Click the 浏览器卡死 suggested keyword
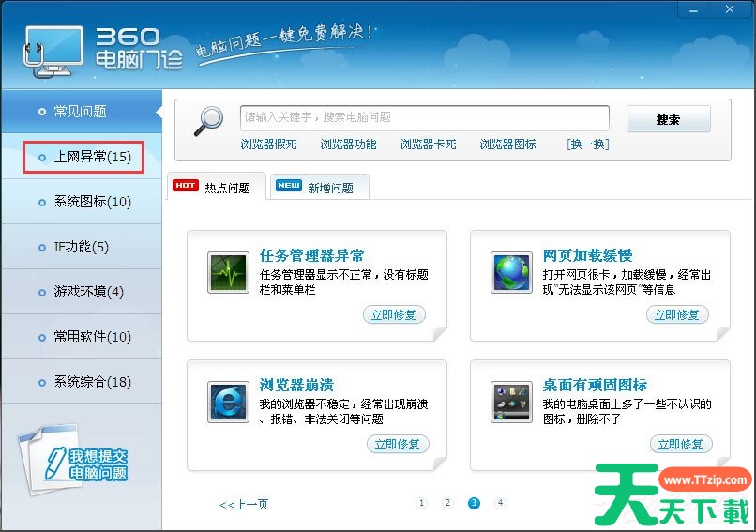This screenshot has width=756, height=532. [x=428, y=144]
